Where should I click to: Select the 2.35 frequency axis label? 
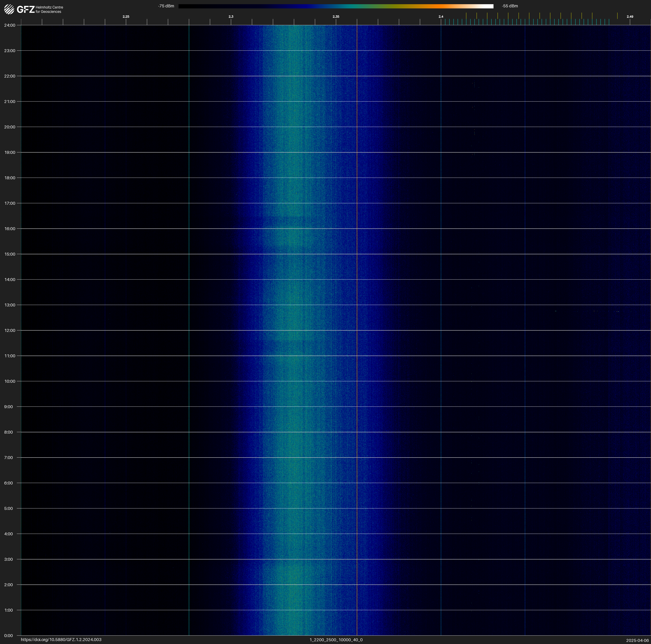(336, 17)
